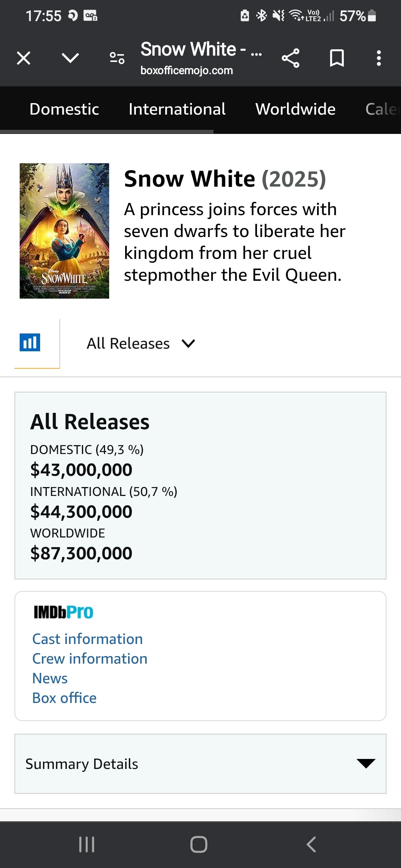Tap the Android back navigation button
Screen dimensions: 401x868
tap(311, 844)
